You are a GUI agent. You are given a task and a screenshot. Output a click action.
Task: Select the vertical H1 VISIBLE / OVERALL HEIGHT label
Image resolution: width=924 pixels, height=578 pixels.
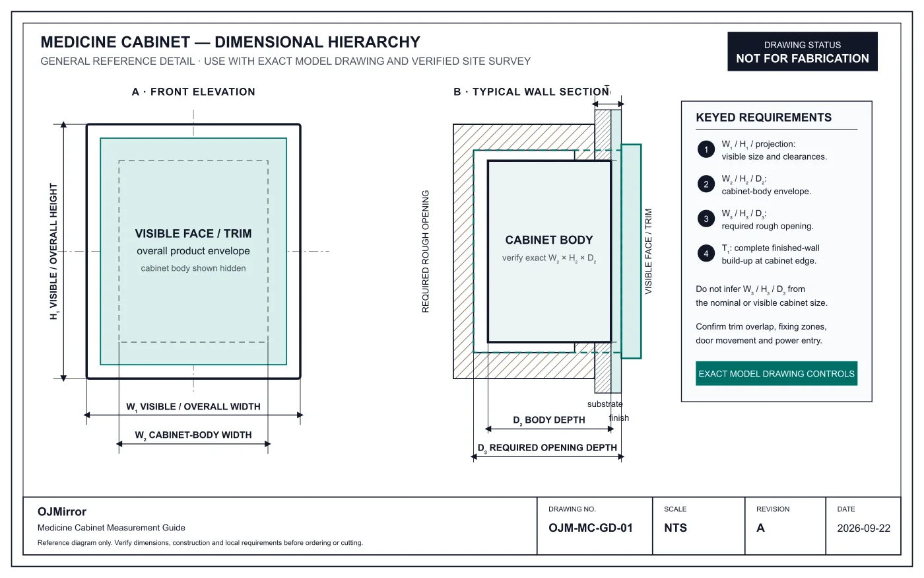click(53, 252)
